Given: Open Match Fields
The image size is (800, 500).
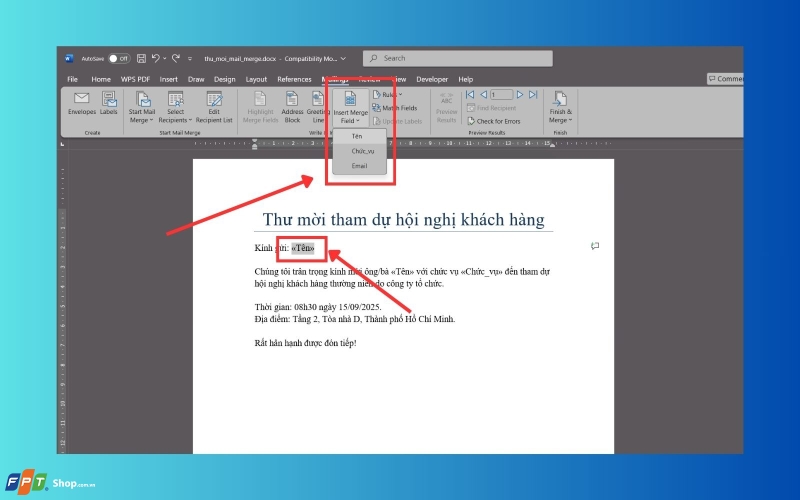Looking at the screenshot, I should tap(395, 108).
